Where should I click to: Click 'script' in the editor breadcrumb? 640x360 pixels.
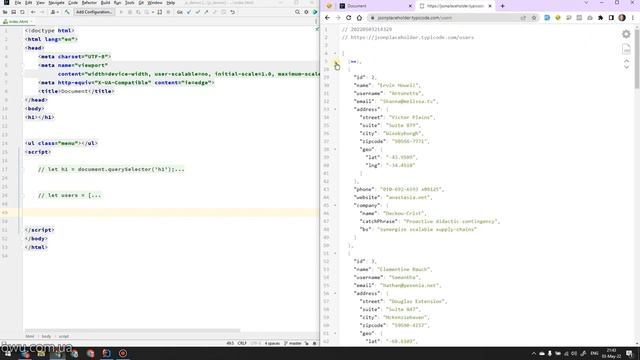pos(64,336)
